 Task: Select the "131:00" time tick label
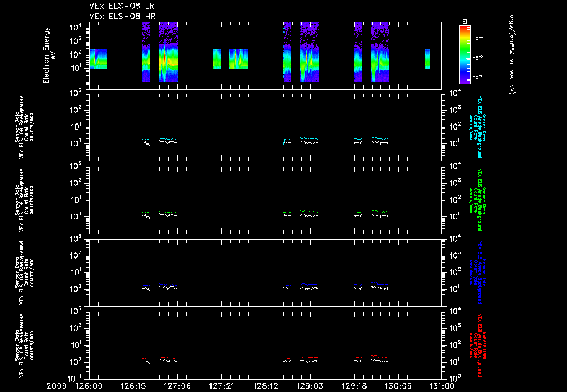pyautogui.click(x=441, y=386)
